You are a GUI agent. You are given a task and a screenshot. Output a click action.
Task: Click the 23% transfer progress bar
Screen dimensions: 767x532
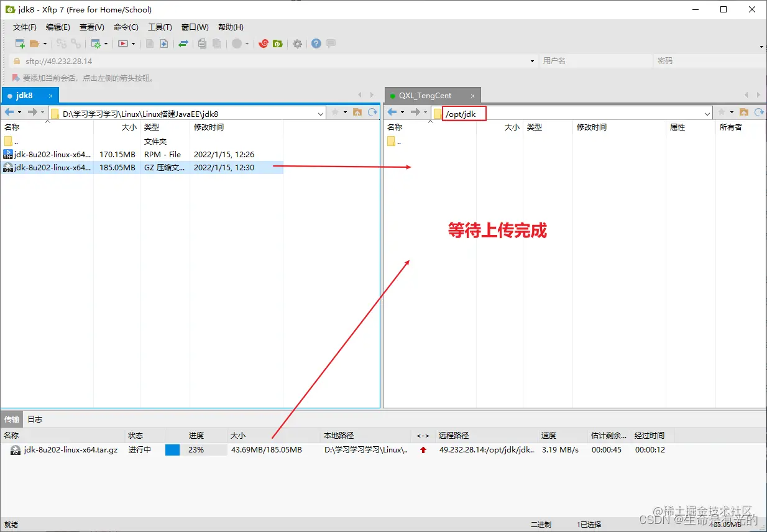point(196,449)
